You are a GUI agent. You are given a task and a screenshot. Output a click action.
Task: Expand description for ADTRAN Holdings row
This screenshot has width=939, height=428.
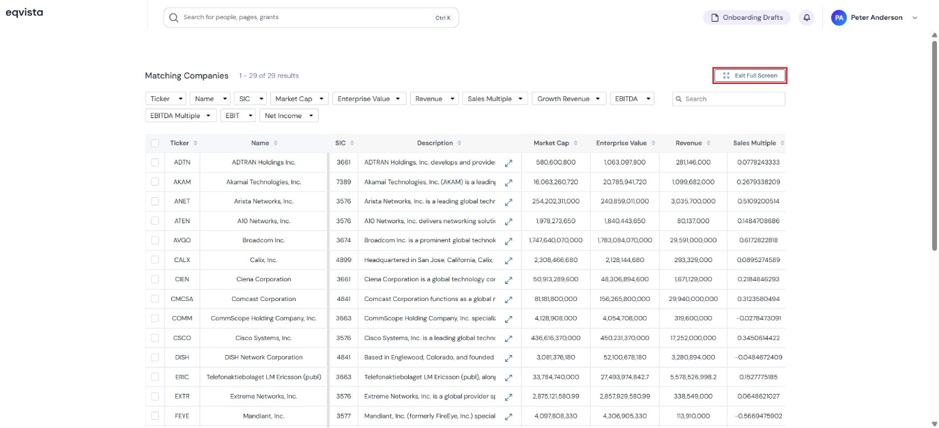coord(508,162)
